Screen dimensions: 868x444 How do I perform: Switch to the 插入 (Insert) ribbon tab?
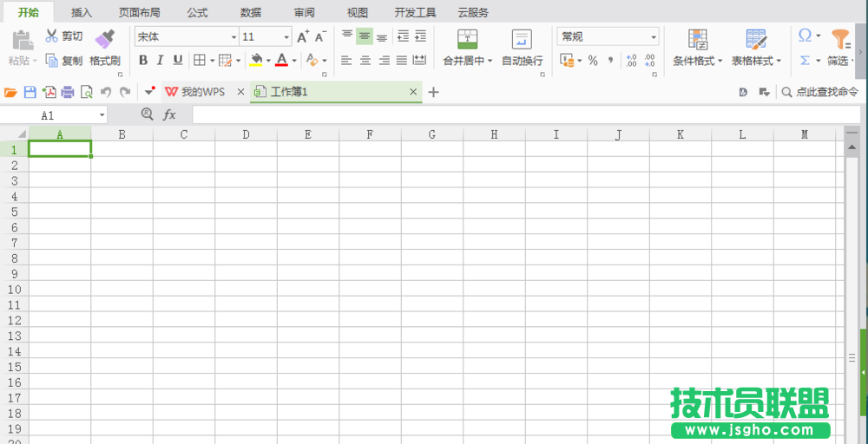82,13
